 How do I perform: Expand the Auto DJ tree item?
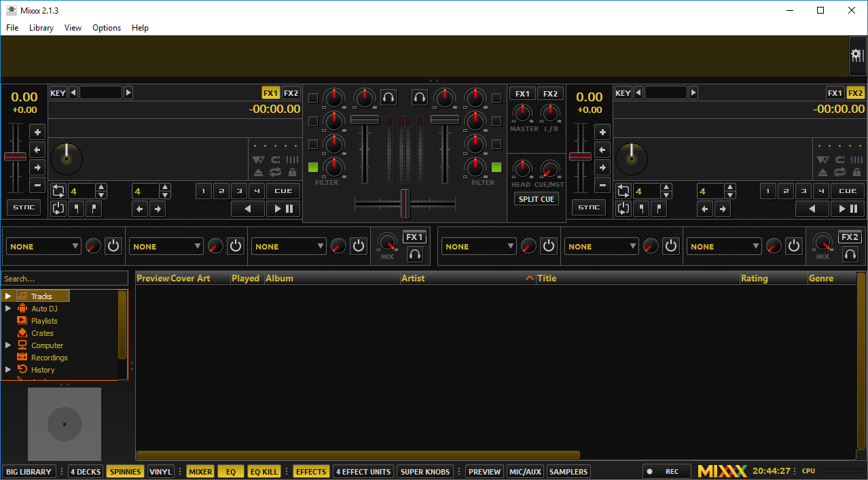[x=8, y=309]
